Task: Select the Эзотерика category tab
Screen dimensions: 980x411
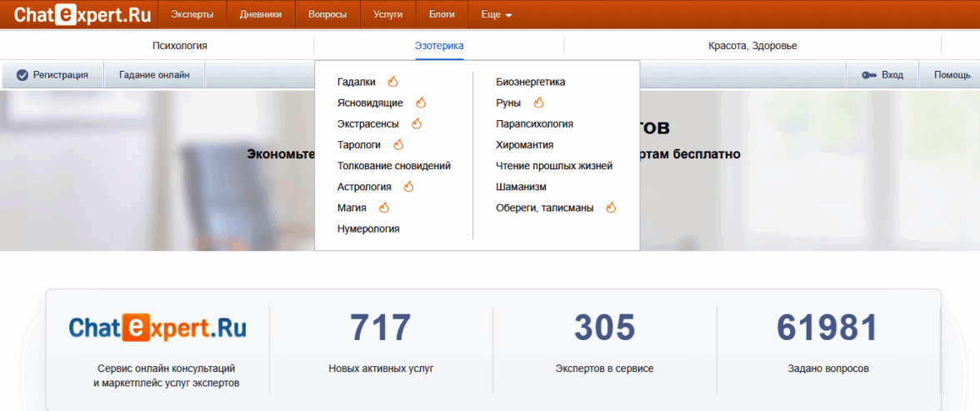Action: coord(439,46)
